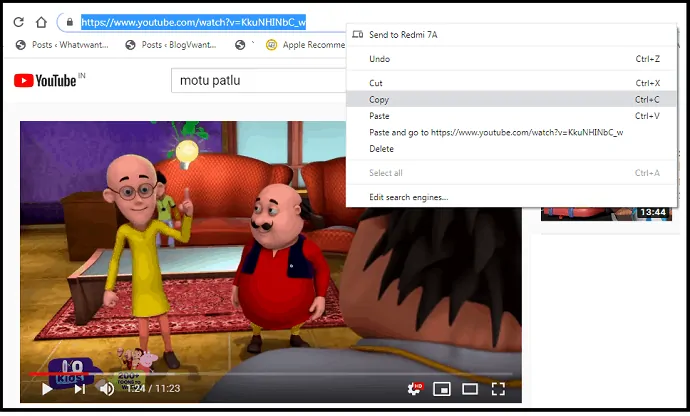Image resolution: width=690 pixels, height=416 pixels.
Task: Select Paste from the context menu
Action: point(511,116)
